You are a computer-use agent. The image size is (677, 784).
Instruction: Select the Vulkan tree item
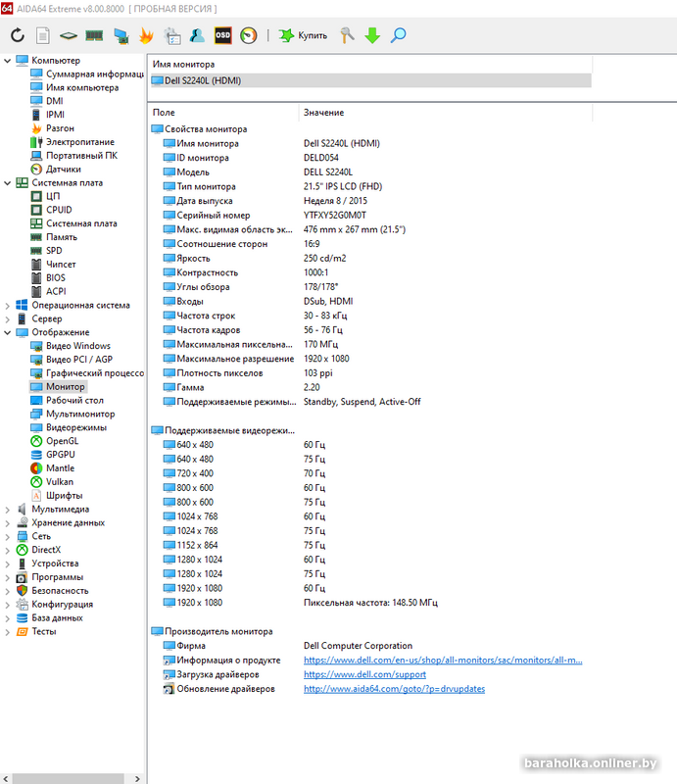point(52,482)
